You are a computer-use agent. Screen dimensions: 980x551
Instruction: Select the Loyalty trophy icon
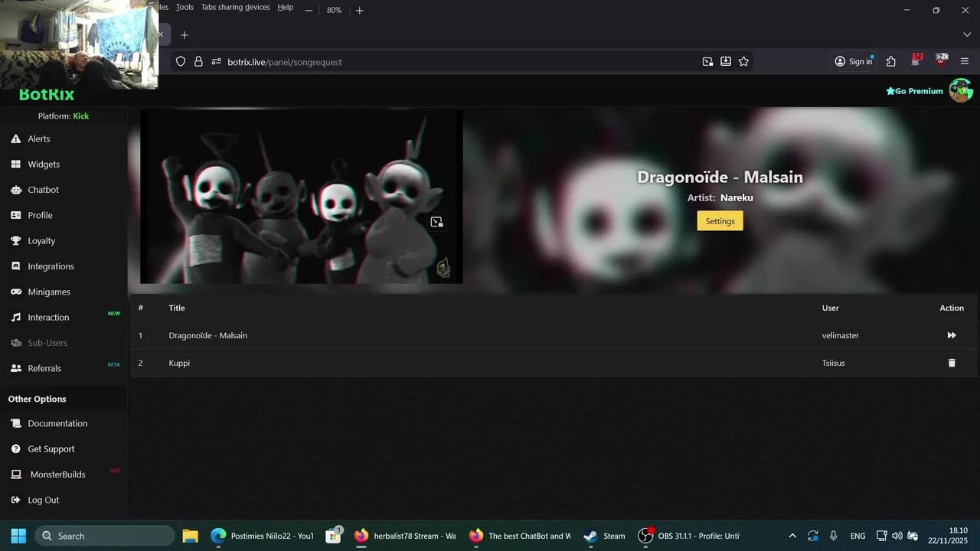point(15,240)
